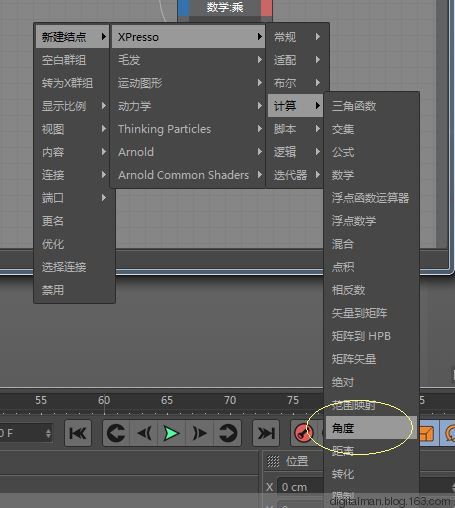Open 逻辑 submenu
The image size is (455, 508).
point(295,152)
